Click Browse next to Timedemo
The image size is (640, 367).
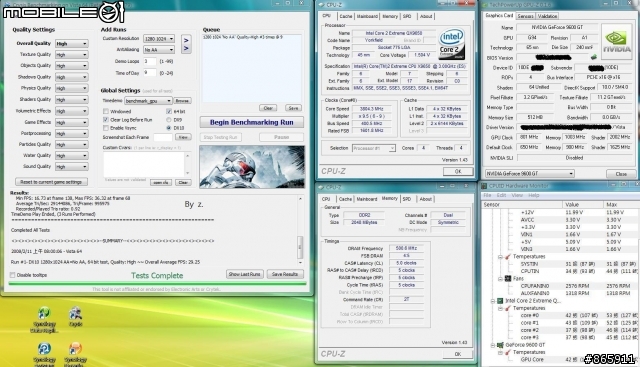[182, 100]
